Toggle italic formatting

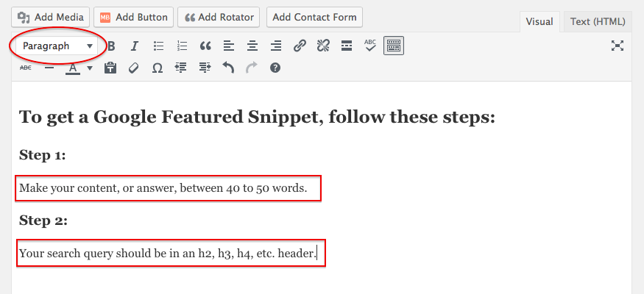pyautogui.click(x=134, y=46)
